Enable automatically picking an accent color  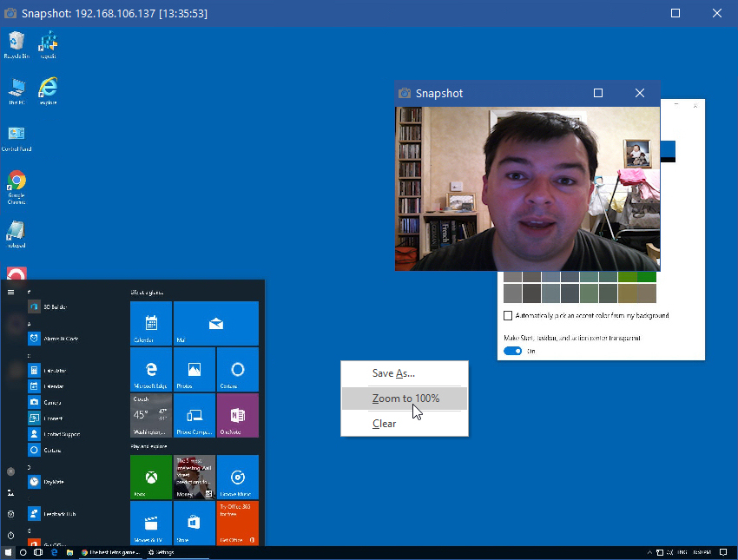[508, 315]
